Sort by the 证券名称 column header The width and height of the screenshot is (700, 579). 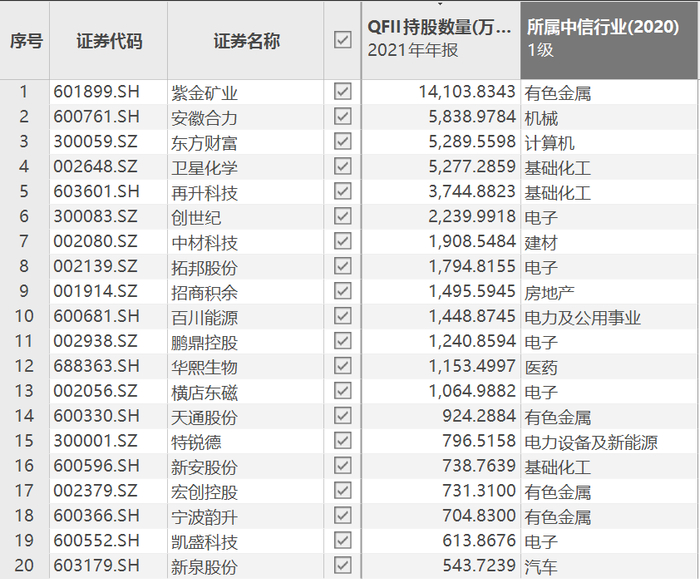pyautogui.click(x=246, y=41)
